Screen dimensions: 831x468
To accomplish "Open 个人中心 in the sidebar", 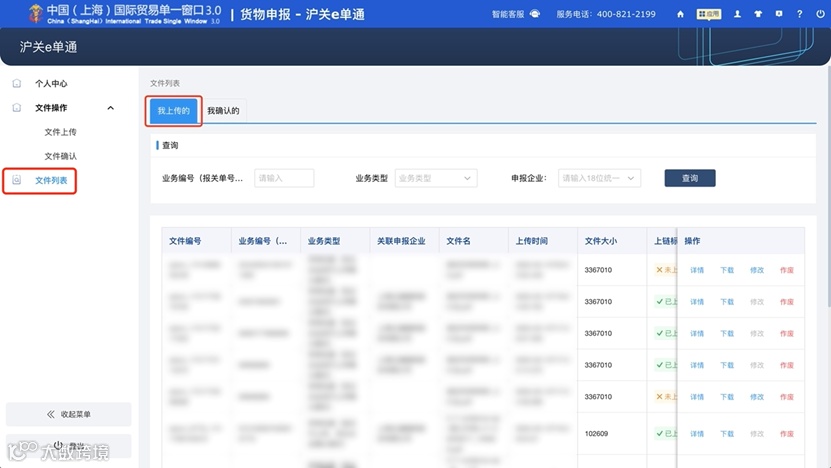I will [51, 83].
